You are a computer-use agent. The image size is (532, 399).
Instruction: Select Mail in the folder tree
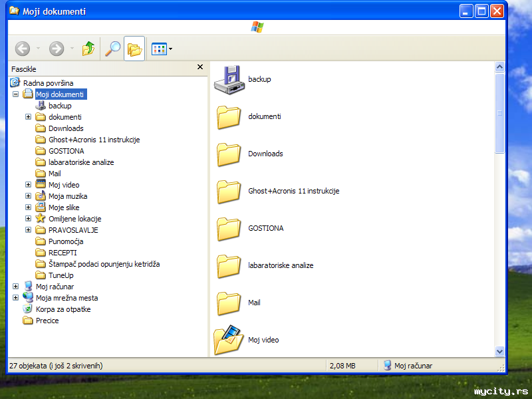click(x=55, y=174)
